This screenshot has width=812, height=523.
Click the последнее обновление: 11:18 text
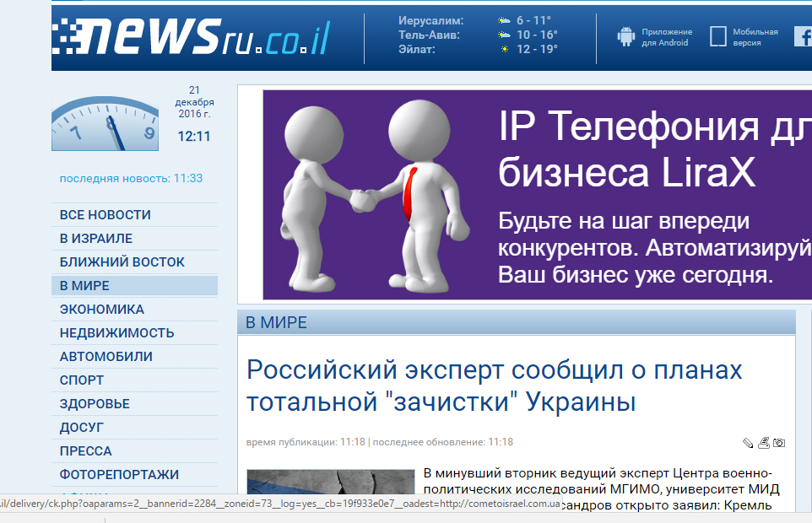coord(443,442)
